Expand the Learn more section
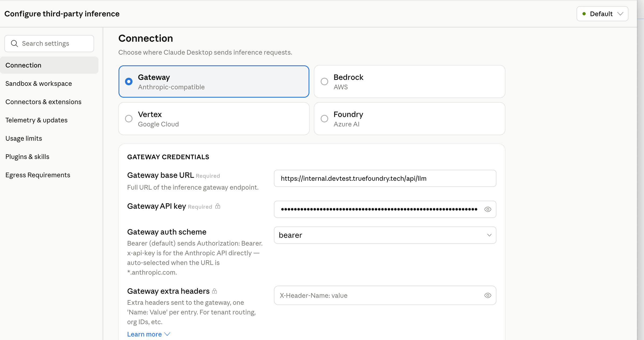Image resolution: width=644 pixels, height=340 pixels. (x=149, y=334)
